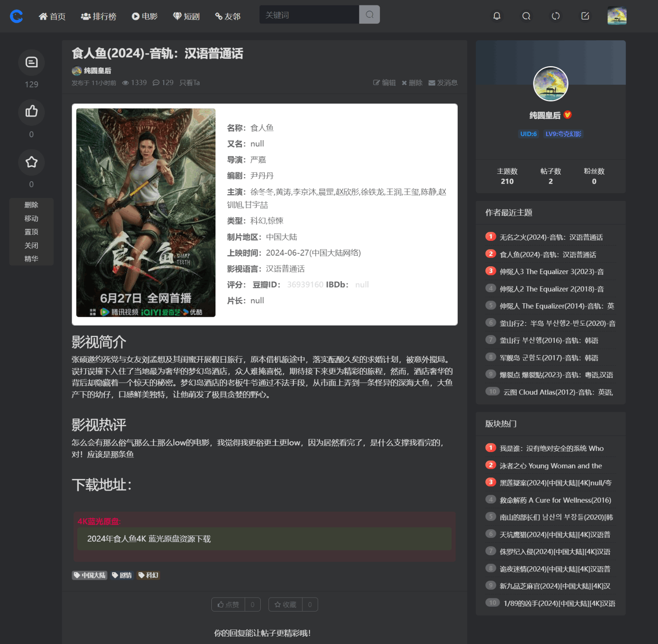
Task: Click 置顶 to pin the post
Action: coord(31,232)
